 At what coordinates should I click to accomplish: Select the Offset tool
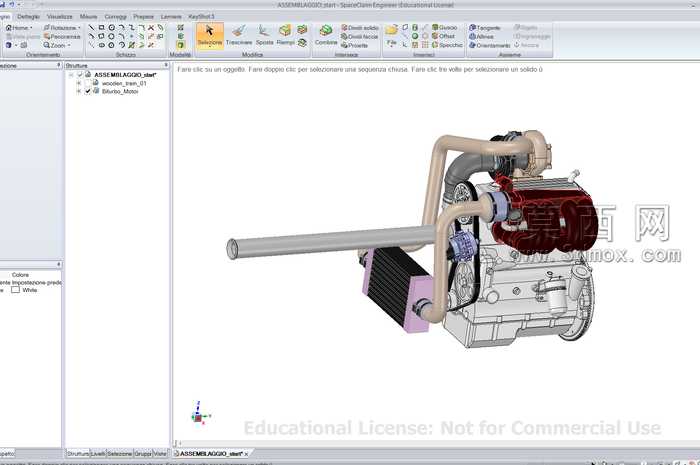click(443, 36)
